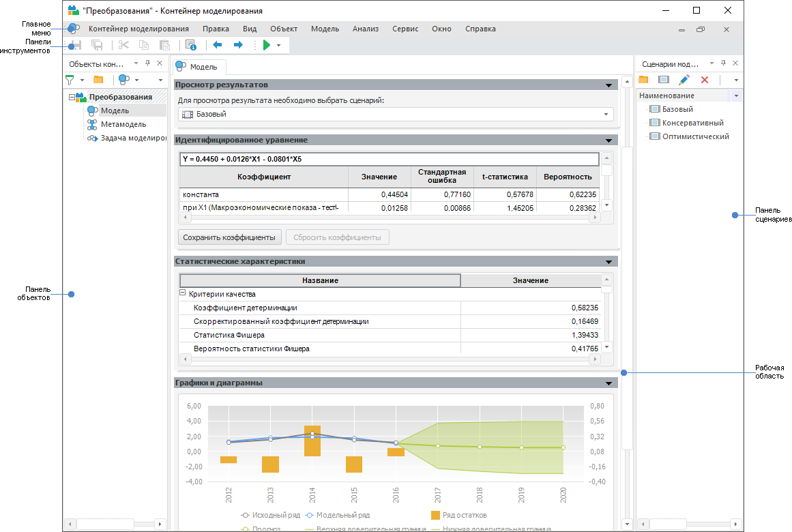Click the folder icon in objects panel

tap(98, 80)
